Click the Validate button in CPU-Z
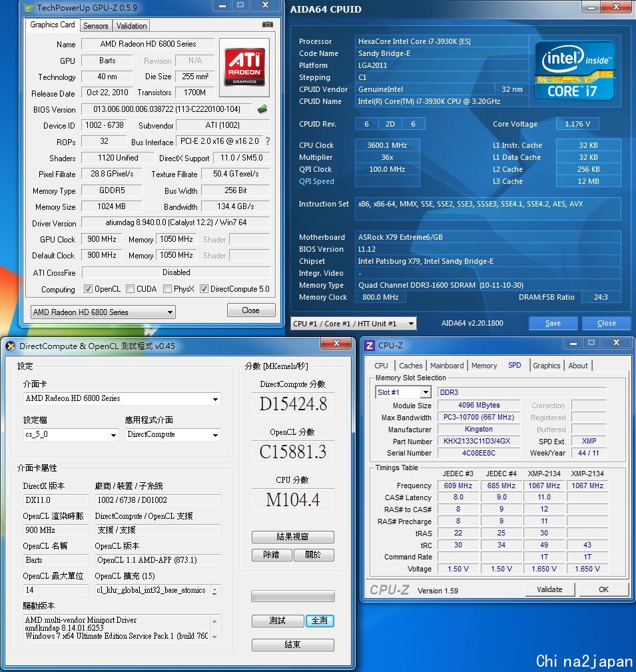Screen dimensions: 636x672 tap(549, 589)
